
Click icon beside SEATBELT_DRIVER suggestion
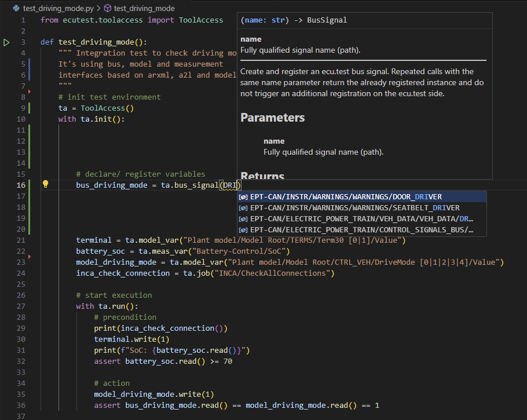tap(244, 208)
